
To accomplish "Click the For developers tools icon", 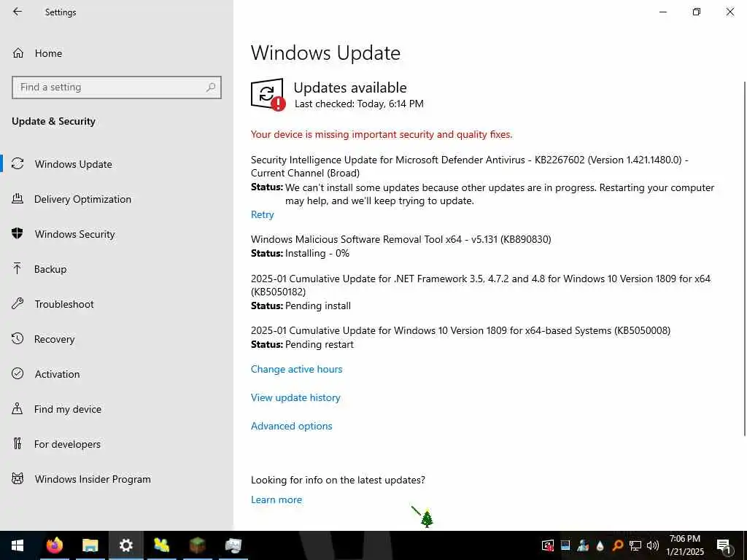I will click(18, 444).
